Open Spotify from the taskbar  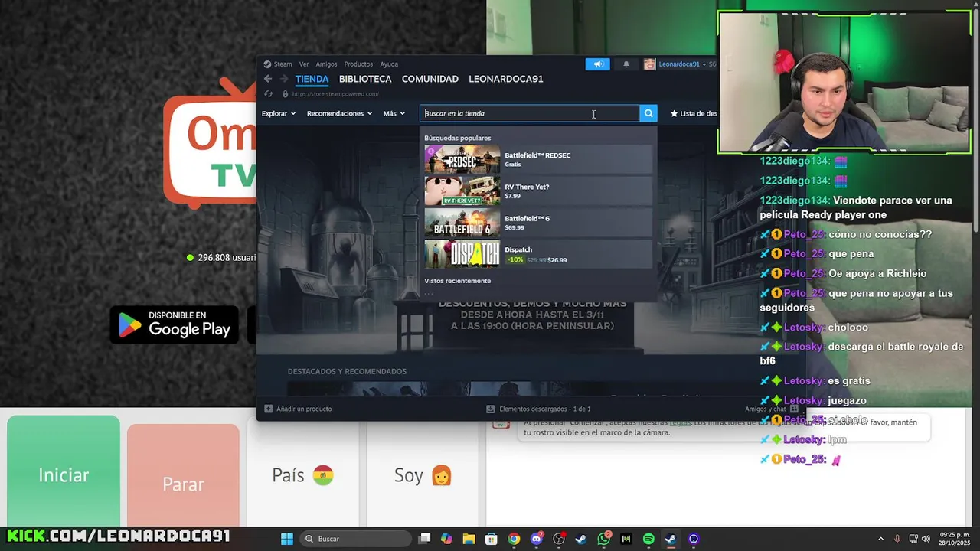pos(648,539)
